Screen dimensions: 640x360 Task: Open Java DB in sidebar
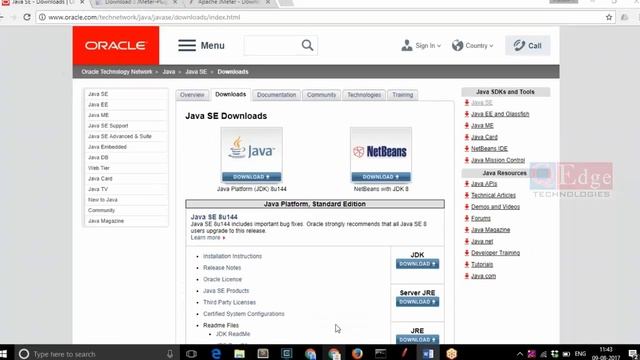click(x=98, y=158)
